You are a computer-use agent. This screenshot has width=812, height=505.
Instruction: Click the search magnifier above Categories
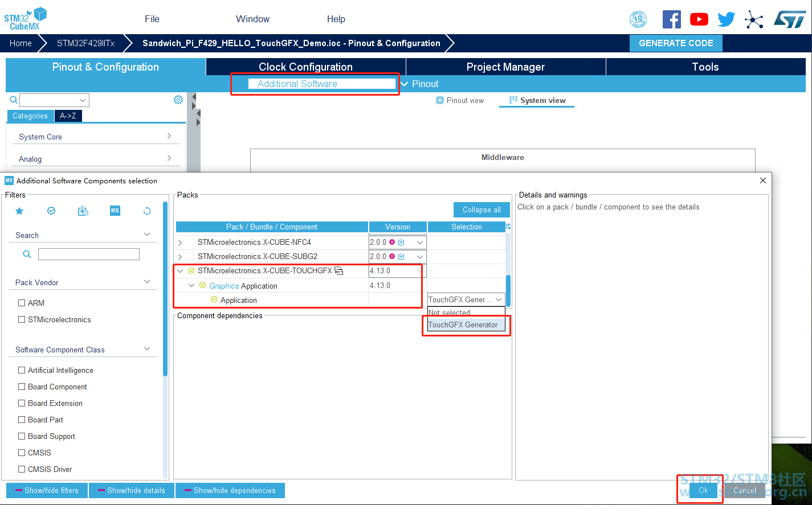click(x=14, y=100)
